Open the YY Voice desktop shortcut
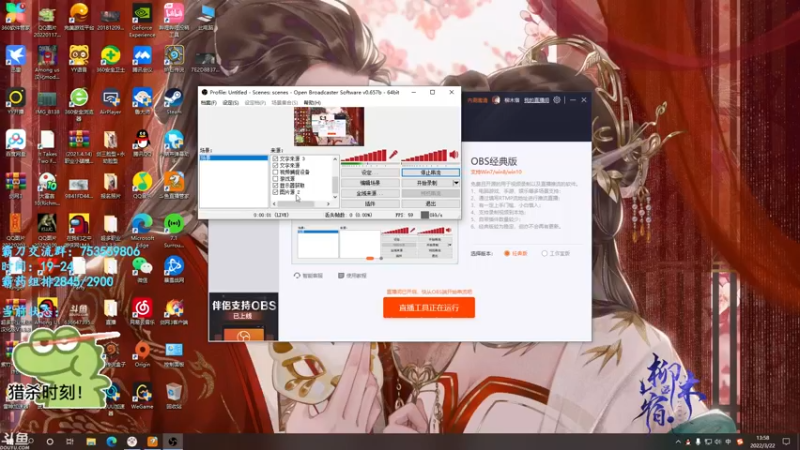The width and height of the screenshot is (800, 450). [79, 59]
